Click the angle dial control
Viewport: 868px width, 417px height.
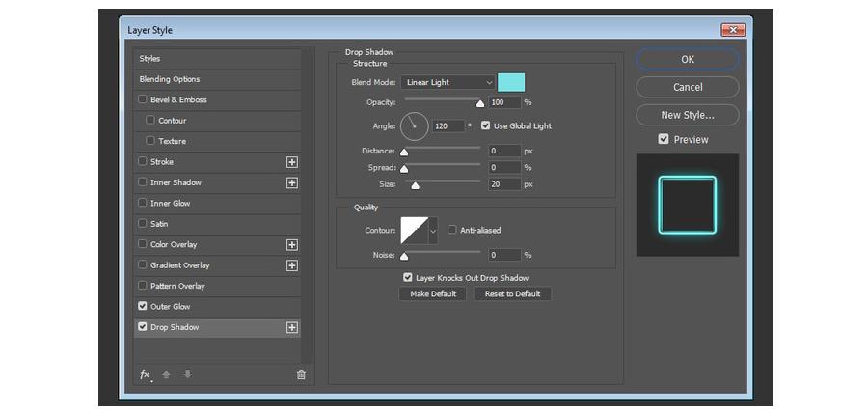(414, 125)
